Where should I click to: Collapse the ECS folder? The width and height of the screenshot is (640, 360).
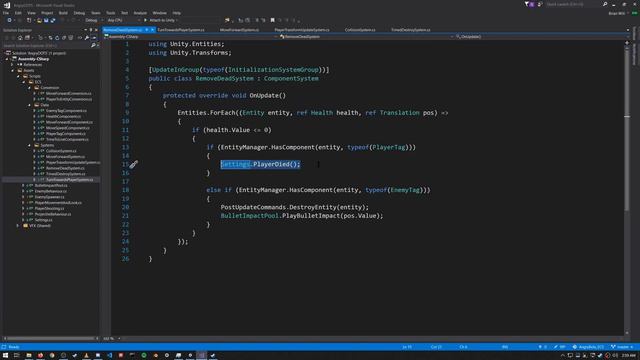pos(24,82)
